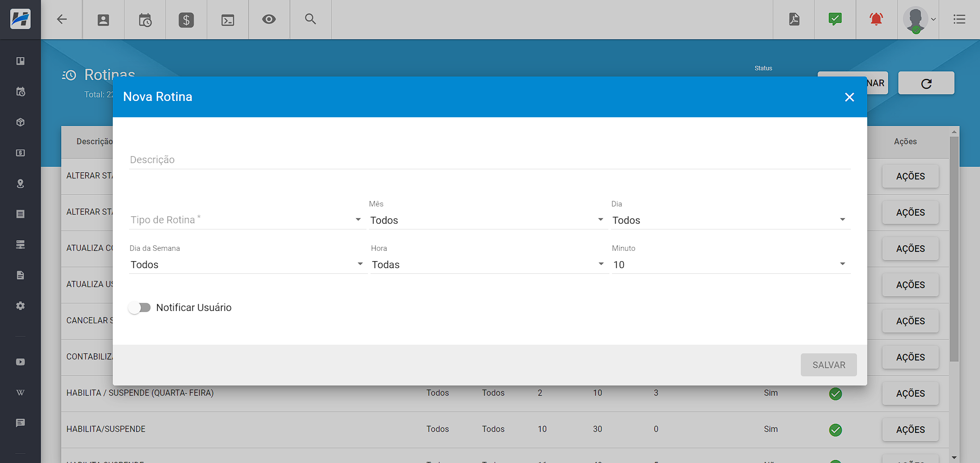Close the Nova Rotina dialog
980x463 pixels.
pyautogui.click(x=849, y=97)
